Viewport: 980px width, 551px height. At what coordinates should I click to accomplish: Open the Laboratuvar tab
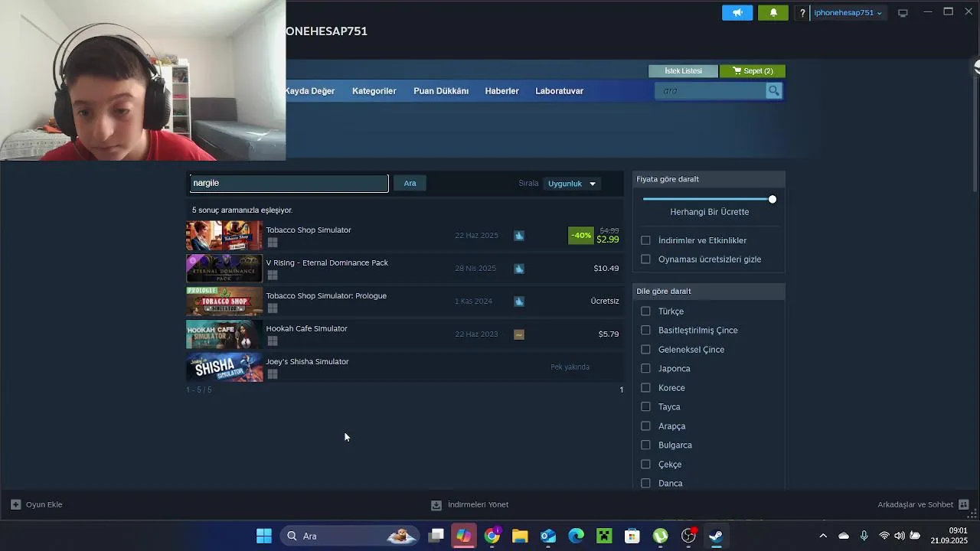point(559,91)
